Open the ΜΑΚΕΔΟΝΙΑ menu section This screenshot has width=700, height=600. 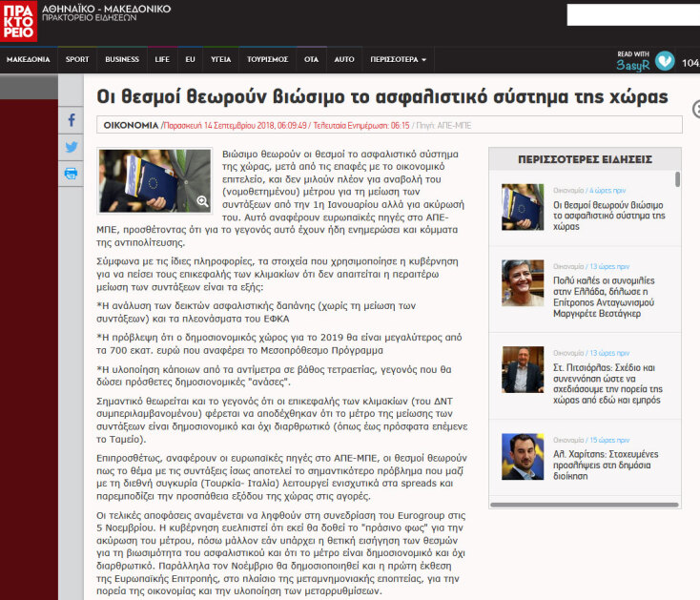tap(28, 59)
